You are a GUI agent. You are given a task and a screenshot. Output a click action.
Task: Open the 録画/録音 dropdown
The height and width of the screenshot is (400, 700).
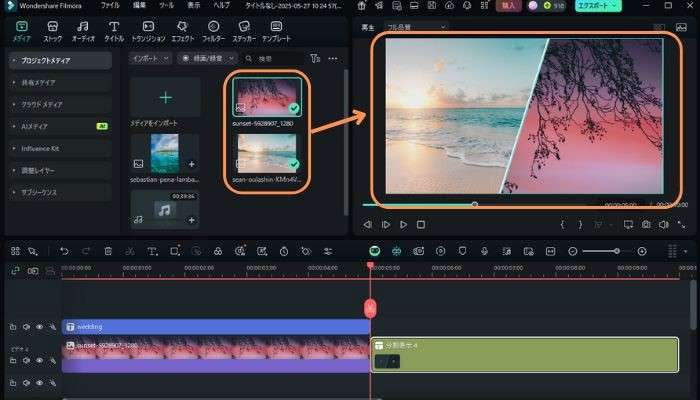[x=207, y=58]
